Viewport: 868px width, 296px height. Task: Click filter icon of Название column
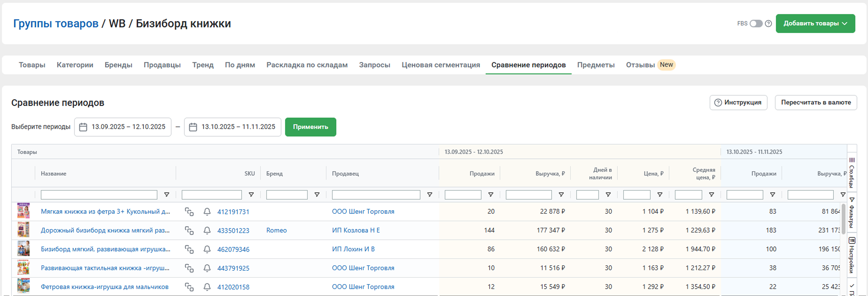click(167, 195)
